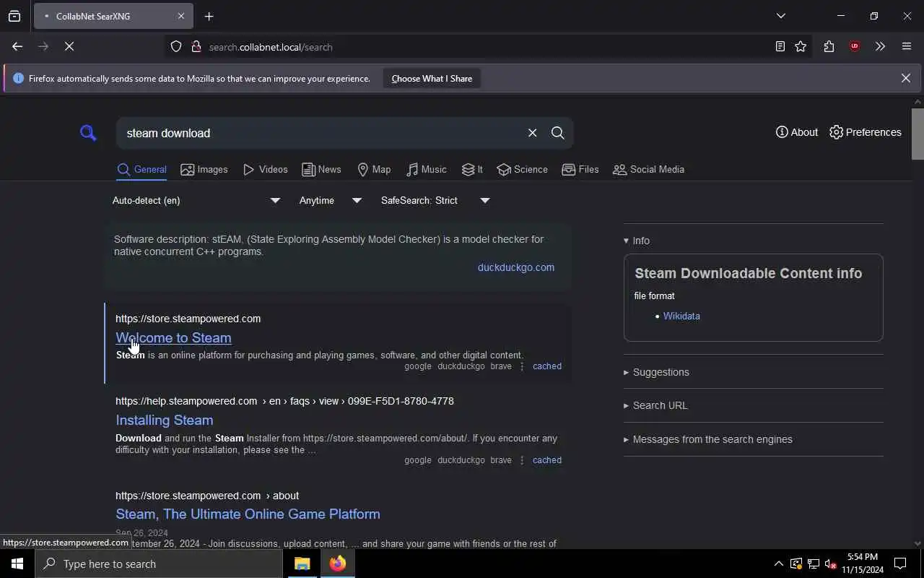Click the browser address bar

476,47
